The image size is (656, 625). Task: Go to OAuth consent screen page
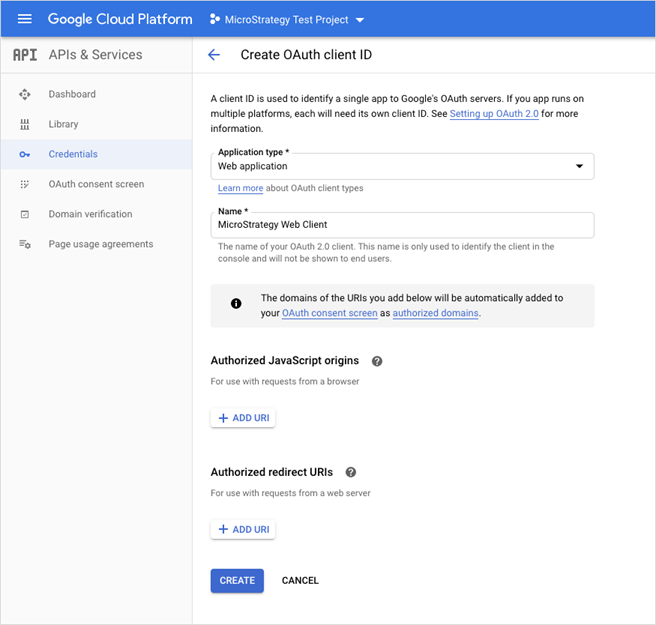(x=96, y=184)
